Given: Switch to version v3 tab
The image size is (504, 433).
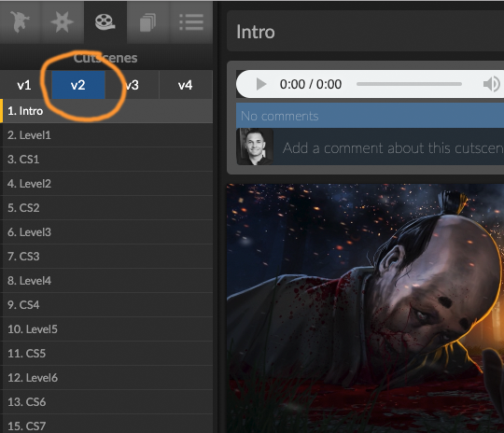Looking at the screenshot, I should pos(133,85).
